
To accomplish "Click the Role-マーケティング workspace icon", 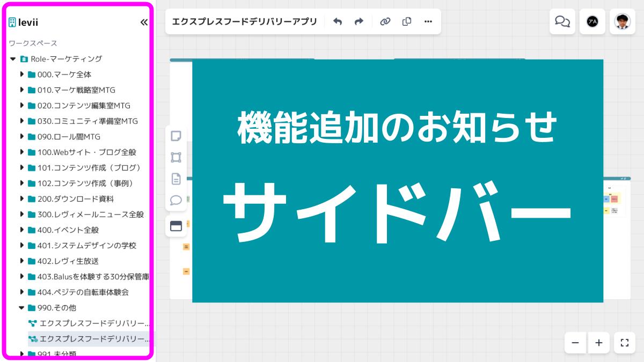I will pos(24,59).
